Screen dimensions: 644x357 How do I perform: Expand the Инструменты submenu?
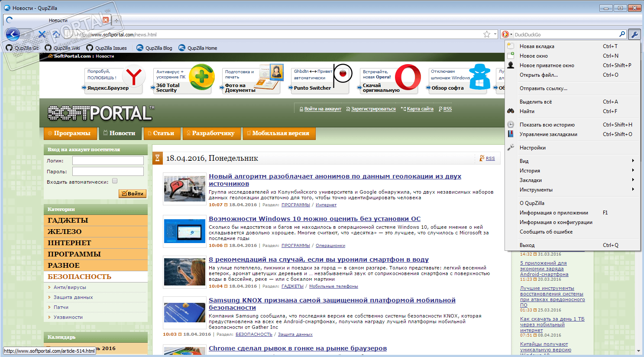573,190
